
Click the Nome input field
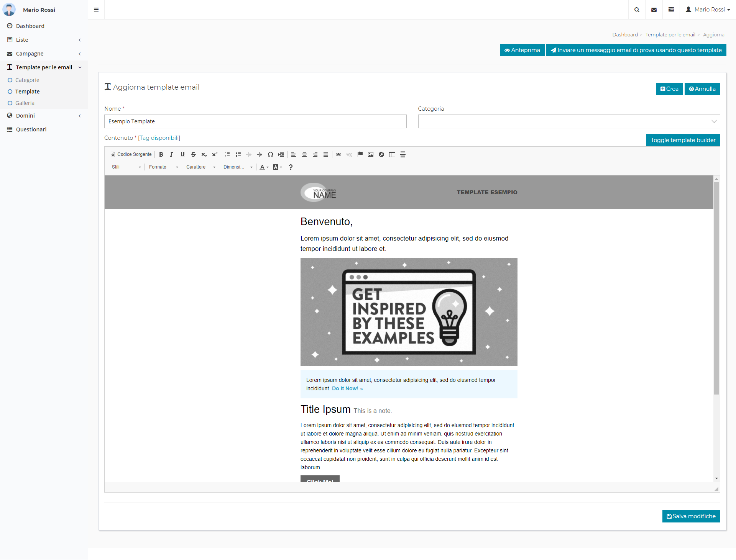click(255, 121)
